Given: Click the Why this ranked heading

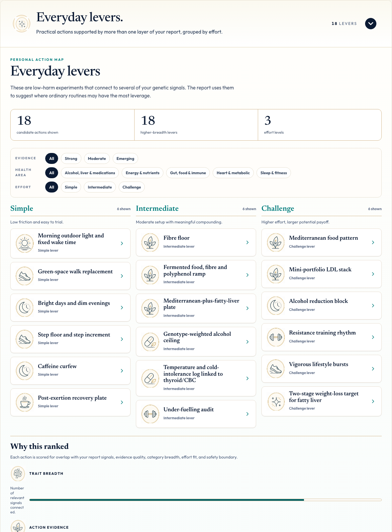Looking at the screenshot, I should click(40, 446).
